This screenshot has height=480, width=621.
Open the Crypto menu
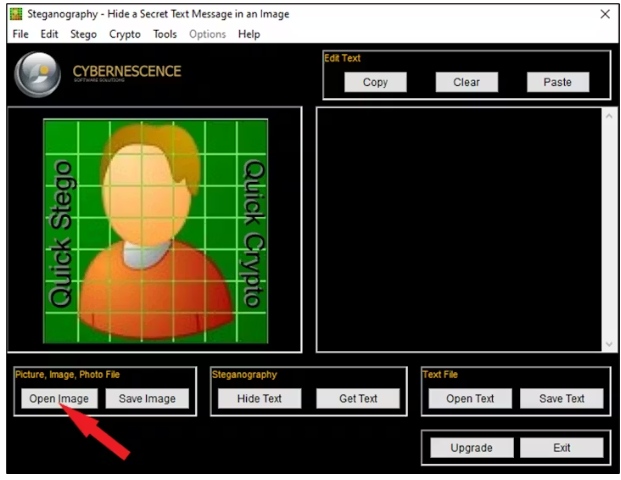tap(125, 34)
